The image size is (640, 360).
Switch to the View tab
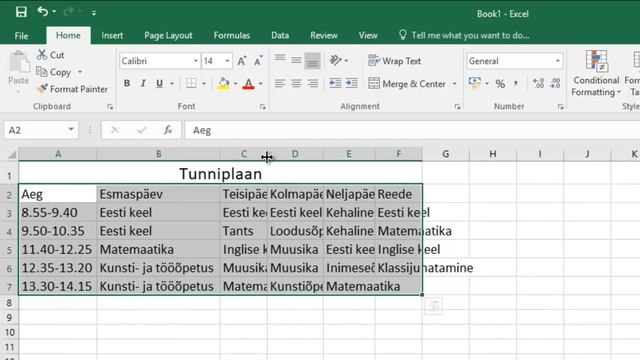[368, 36]
